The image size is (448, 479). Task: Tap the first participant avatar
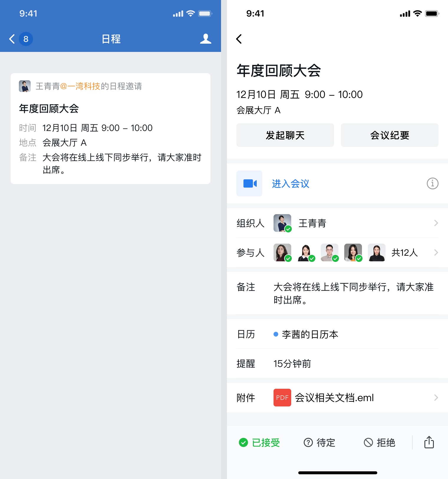point(282,252)
